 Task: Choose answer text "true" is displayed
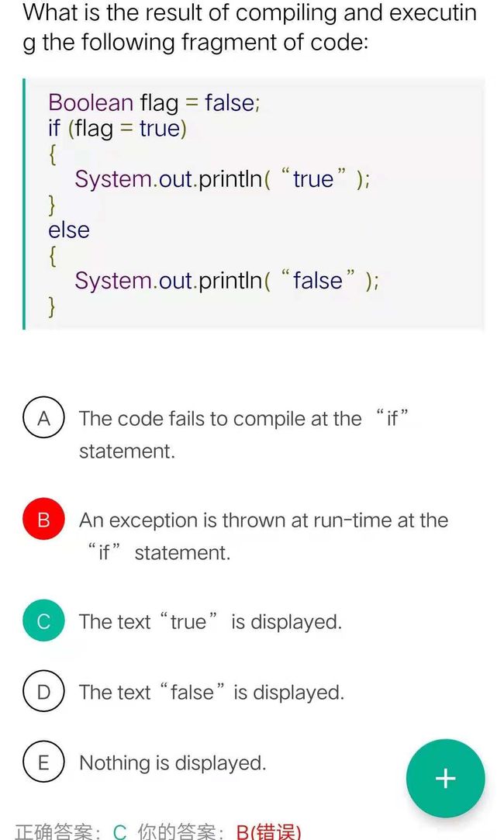click(210, 621)
